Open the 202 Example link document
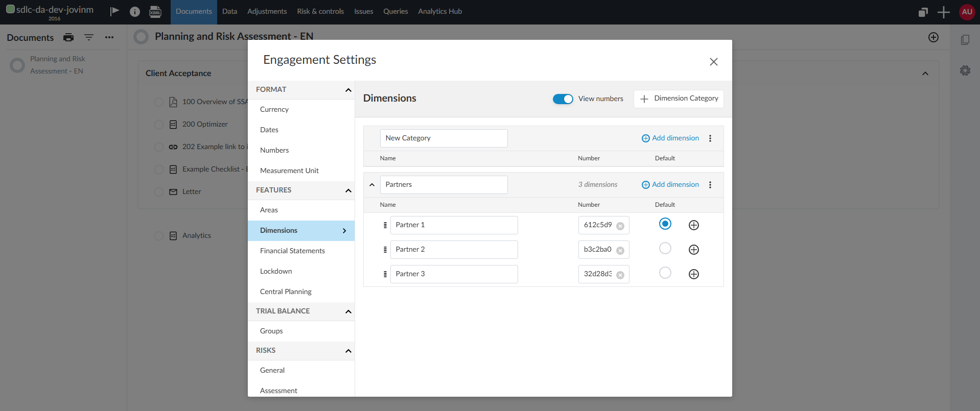980x411 pixels. [x=215, y=147]
